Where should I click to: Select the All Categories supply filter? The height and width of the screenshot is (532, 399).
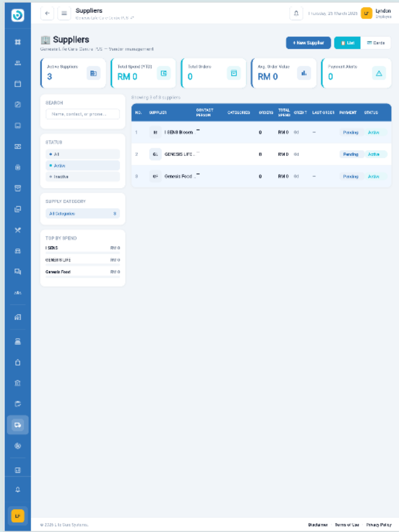coord(83,213)
